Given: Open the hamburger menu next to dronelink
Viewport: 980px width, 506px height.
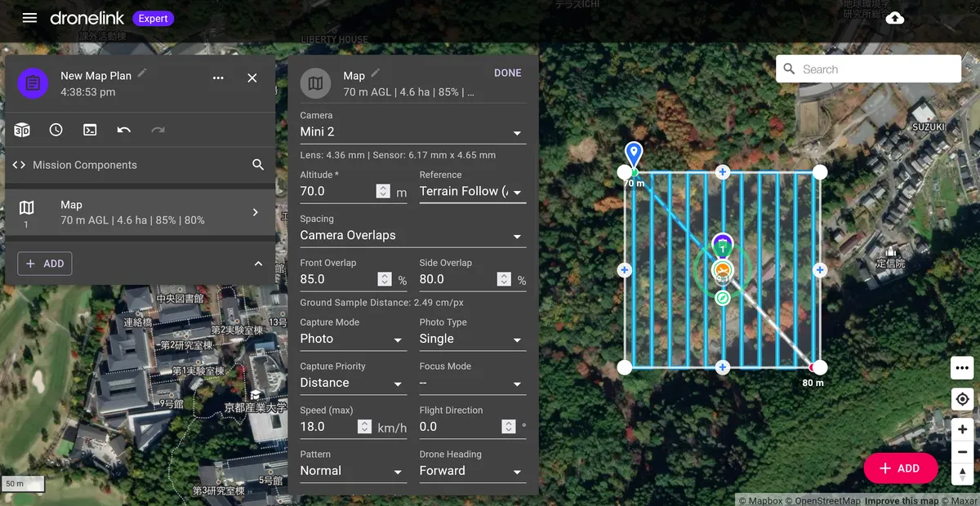Looking at the screenshot, I should pyautogui.click(x=29, y=18).
